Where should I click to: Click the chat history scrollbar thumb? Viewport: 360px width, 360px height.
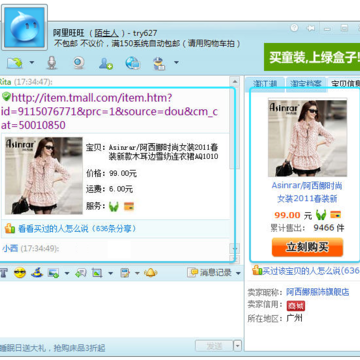pyautogui.click(x=235, y=128)
